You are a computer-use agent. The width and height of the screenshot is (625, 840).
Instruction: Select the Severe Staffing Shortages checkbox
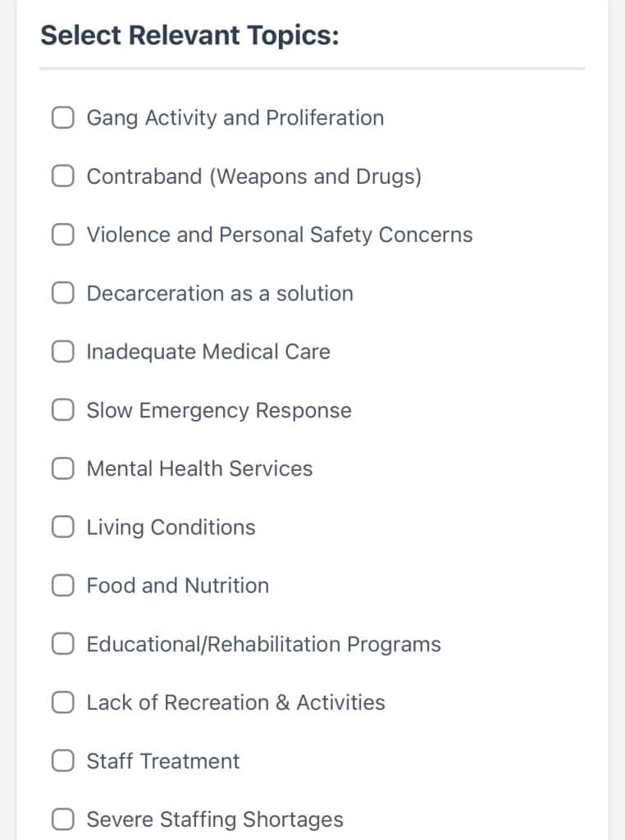(62, 819)
